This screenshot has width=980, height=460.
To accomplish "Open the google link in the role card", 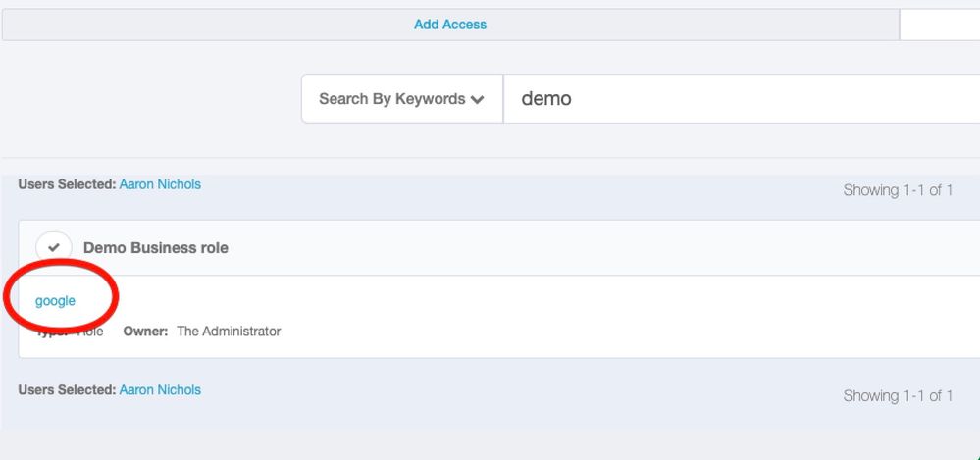I will click(55, 301).
